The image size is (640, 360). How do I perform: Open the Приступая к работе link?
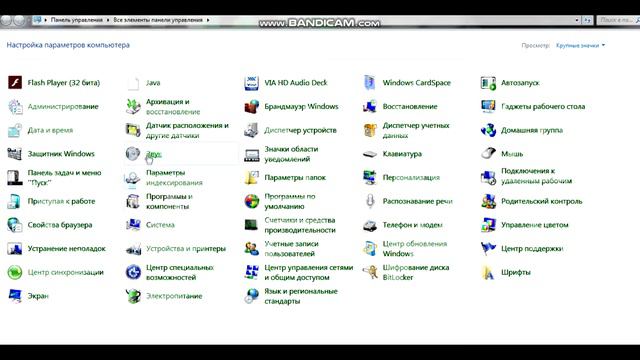(x=61, y=201)
